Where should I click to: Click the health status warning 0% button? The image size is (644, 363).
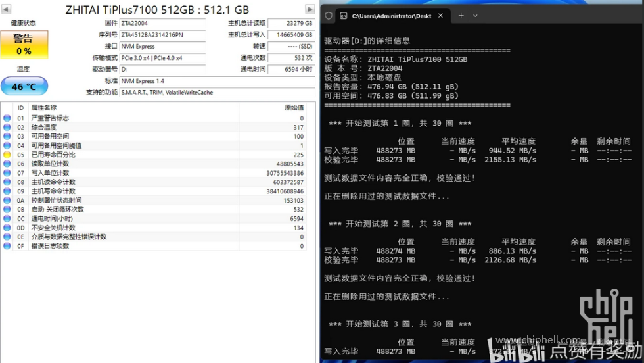click(x=24, y=45)
